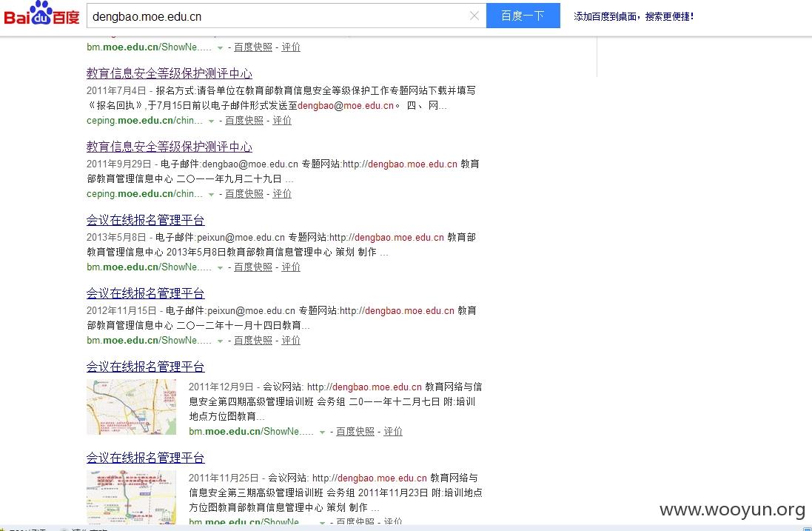Click 评价 for the 2011年7月4日 result
Viewport: 812px width, 531px height.
[282, 121]
